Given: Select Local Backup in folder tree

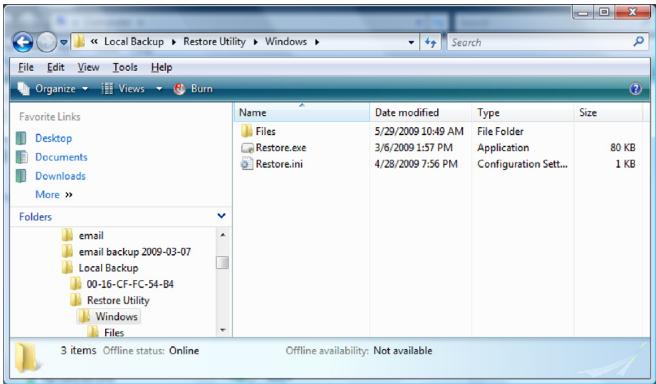Looking at the screenshot, I should (108, 268).
